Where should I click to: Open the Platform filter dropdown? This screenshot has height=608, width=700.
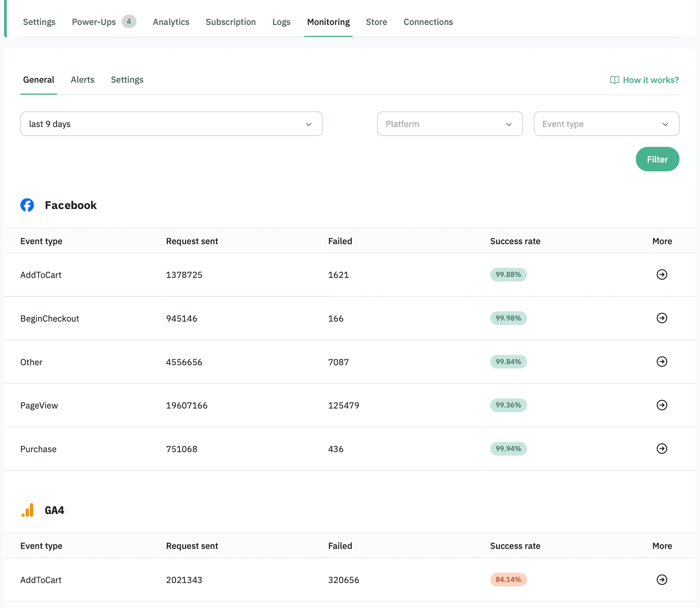coord(450,124)
